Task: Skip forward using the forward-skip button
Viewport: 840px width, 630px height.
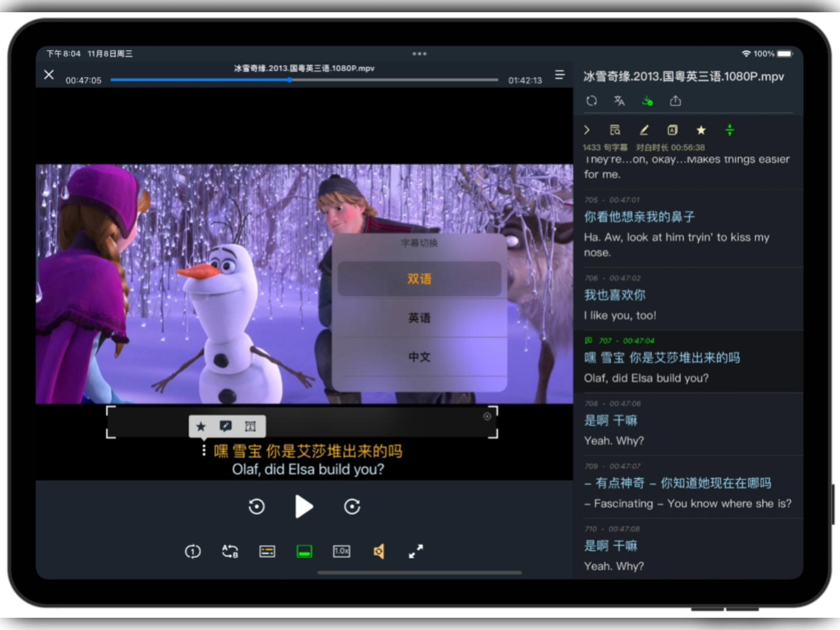Action: (x=352, y=506)
